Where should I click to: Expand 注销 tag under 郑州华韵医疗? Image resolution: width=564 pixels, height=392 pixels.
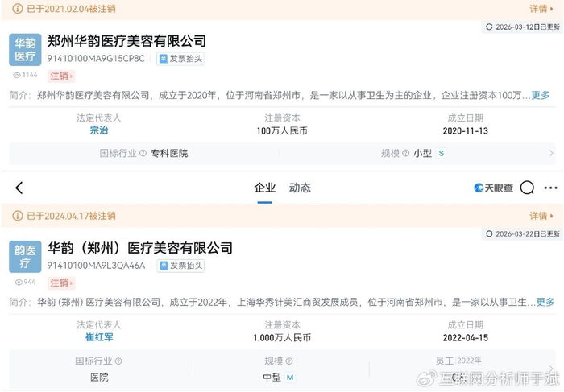pos(61,76)
